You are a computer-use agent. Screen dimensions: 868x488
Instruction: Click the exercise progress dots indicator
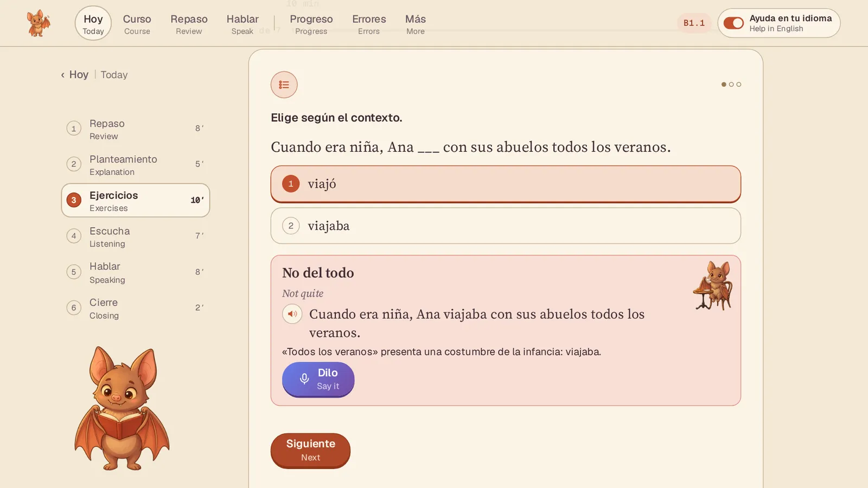pyautogui.click(x=731, y=85)
